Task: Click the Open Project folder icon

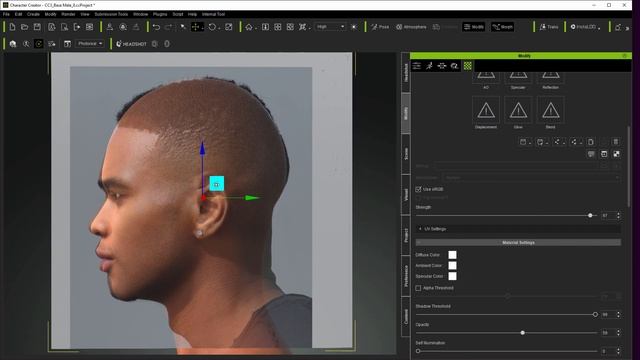Action: [24, 27]
